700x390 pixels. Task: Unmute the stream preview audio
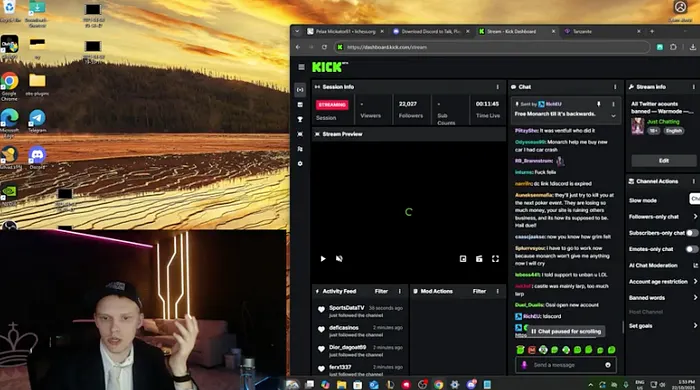[339, 259]
